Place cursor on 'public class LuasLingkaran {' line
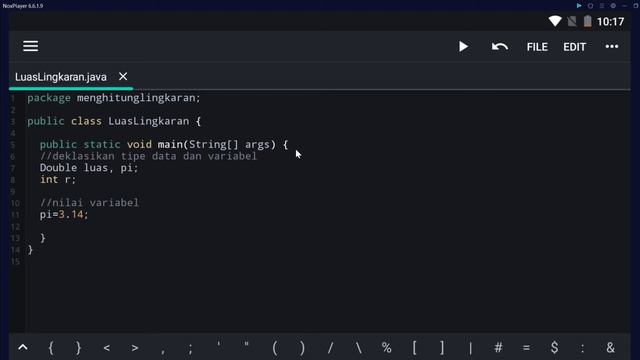Screen dimensions: 640x360 point(114,121)
